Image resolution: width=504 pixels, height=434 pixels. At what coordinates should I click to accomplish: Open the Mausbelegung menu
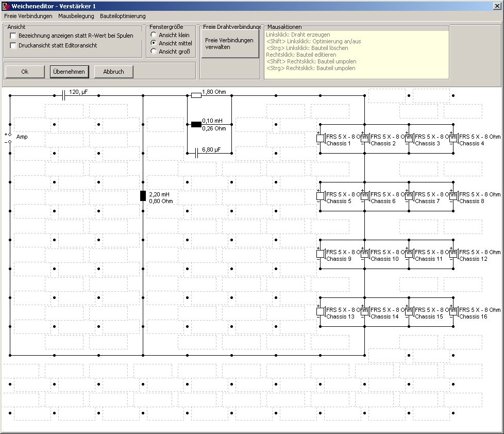[76, 16]
